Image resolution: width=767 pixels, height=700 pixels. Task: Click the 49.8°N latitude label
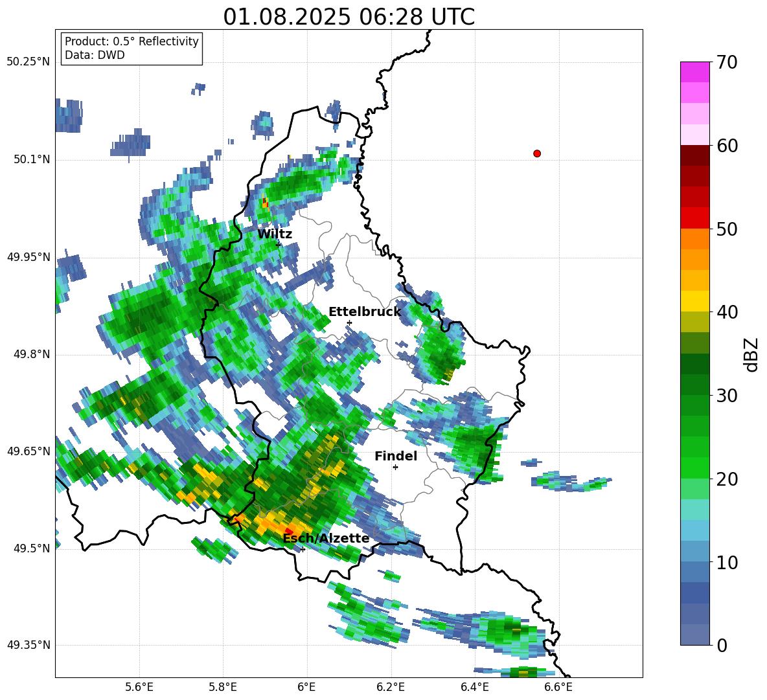(31, 354)
